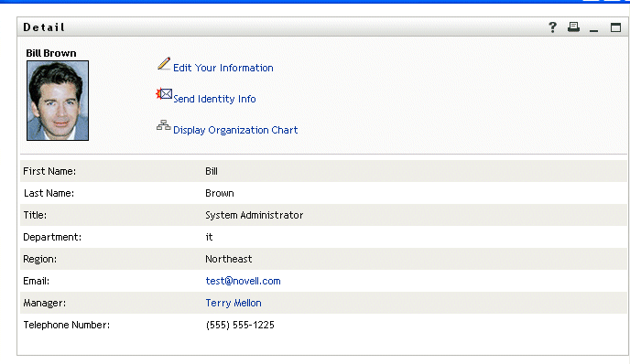Open Display Organization Chart link

coord(235,130)
